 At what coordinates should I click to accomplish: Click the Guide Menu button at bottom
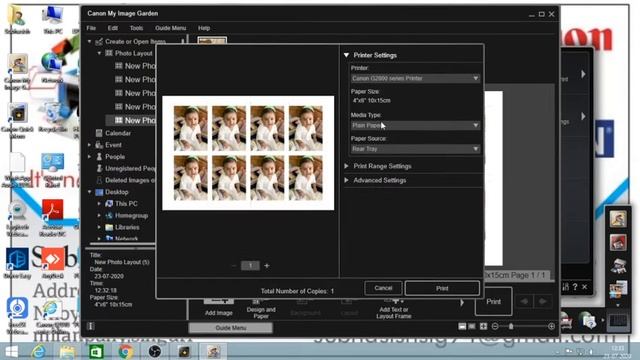(x=231, y=328)
